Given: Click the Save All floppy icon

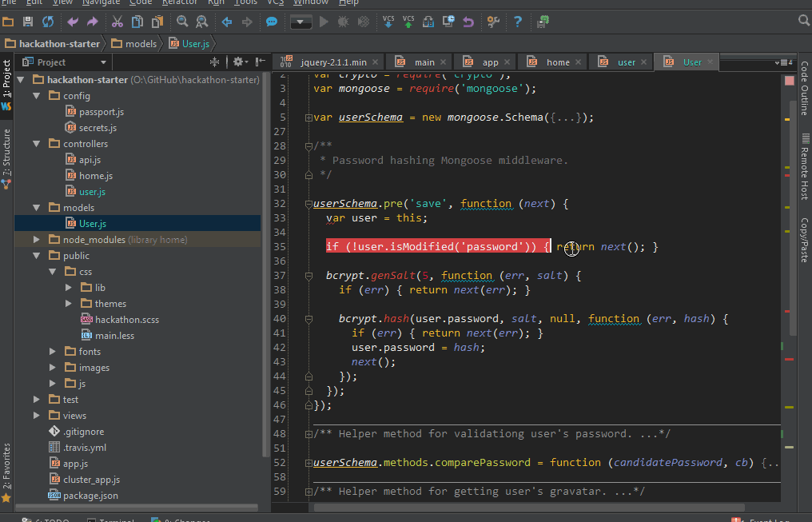Looking at the screenshot, I should tap(28, 22).
